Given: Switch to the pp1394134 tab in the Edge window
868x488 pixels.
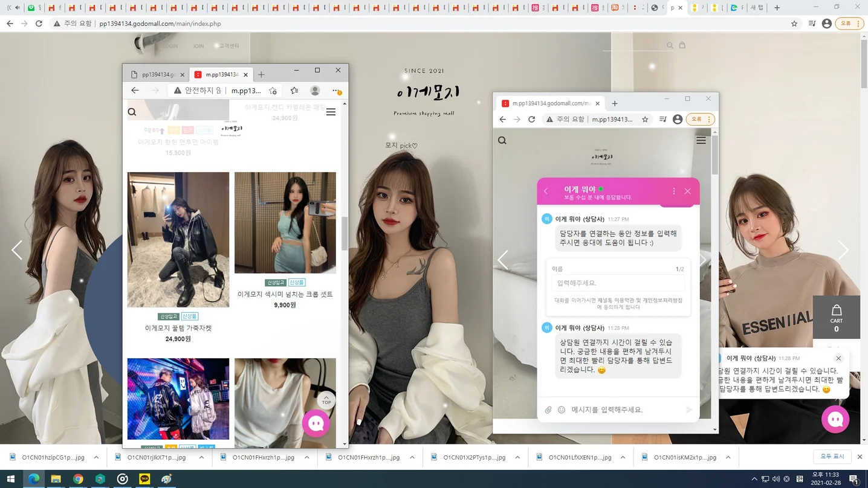Looking at the screenshot, I should point(158,74).
